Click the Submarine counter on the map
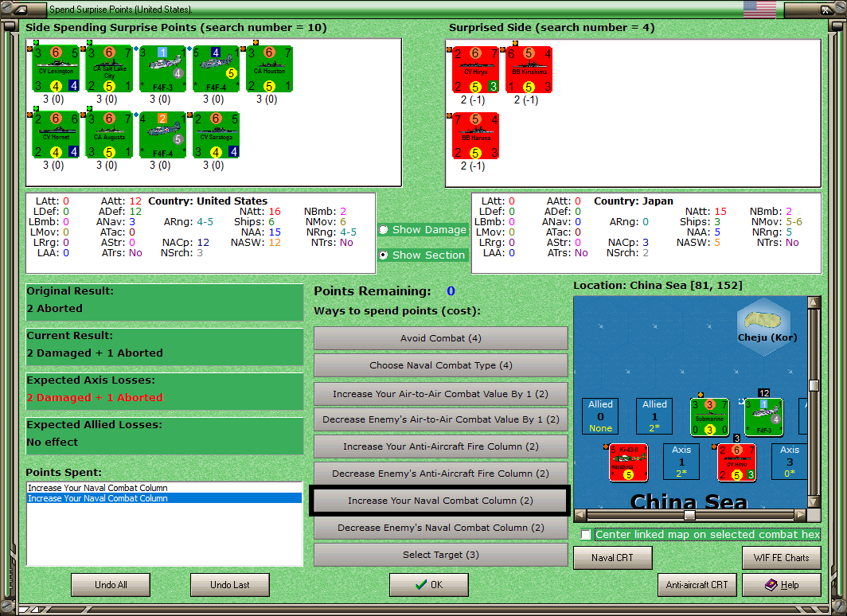847x616 pixels. point(710,417)
